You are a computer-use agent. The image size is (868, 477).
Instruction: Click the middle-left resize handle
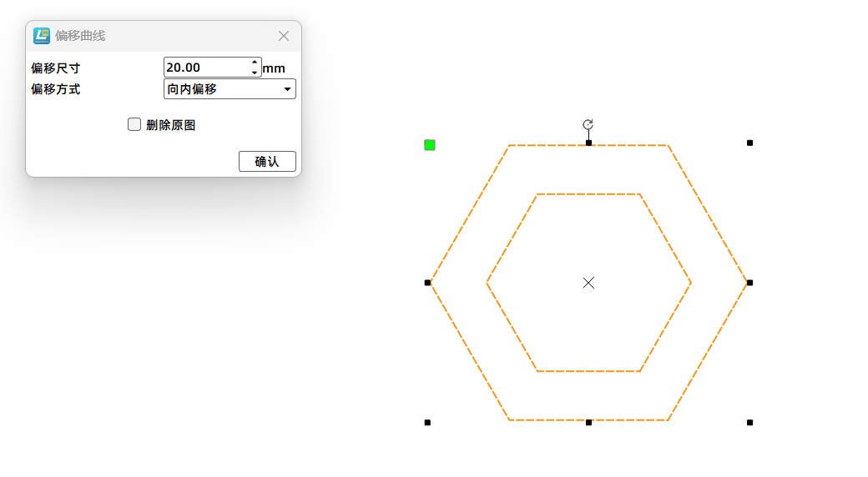[427, 283]
